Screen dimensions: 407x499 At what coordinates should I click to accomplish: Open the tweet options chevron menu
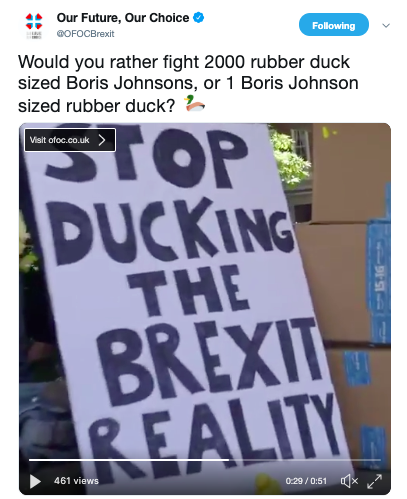386,25
